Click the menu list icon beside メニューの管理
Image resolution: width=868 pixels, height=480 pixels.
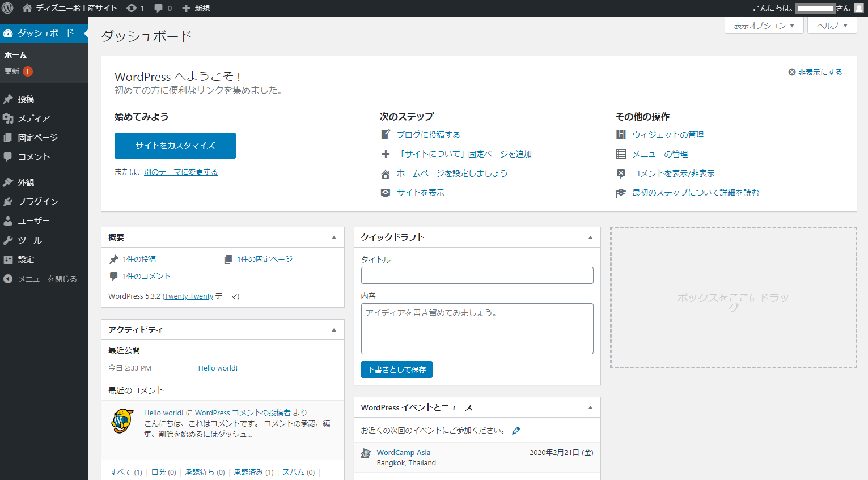621,154
